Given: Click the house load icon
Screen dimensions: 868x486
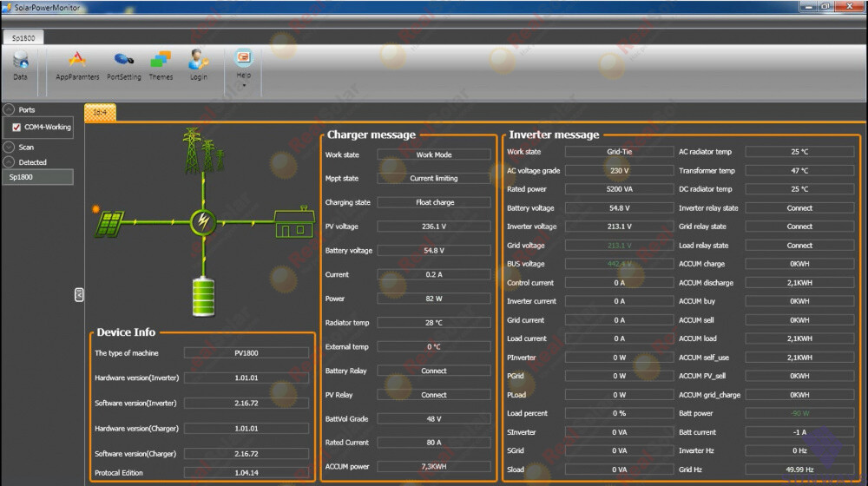Looking at the screenshot, I should click(x=294, y=222).
